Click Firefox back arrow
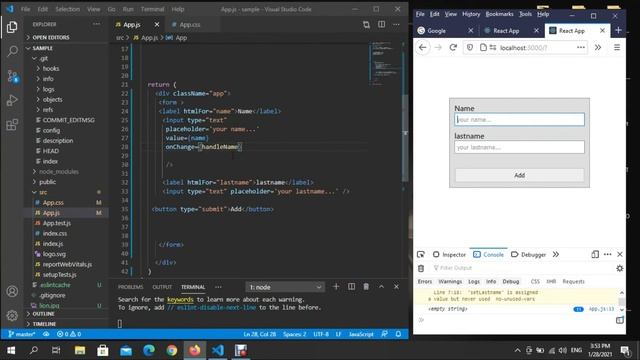This screenshot has height=360, width=640. [422, 48]
